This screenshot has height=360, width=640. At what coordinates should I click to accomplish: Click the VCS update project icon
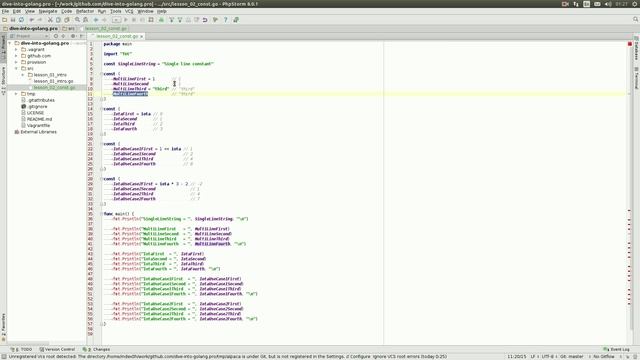pos(171,20)
